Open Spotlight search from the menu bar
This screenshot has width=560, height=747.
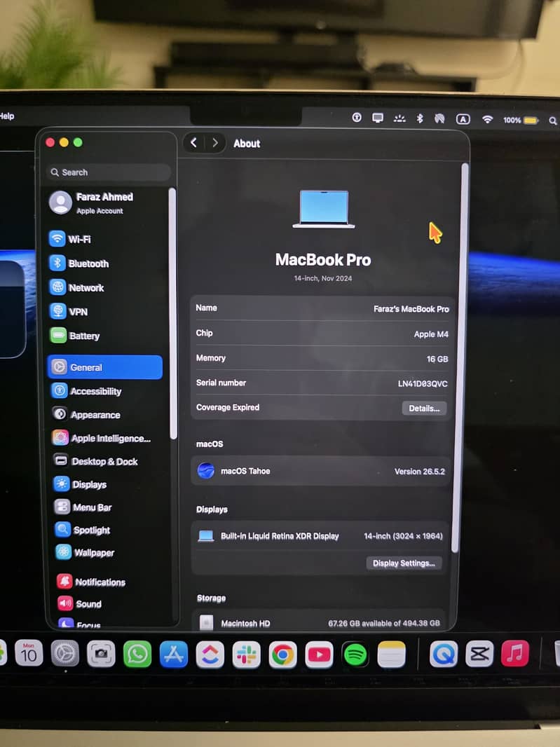pyautogui.click(x=552, y=121)
